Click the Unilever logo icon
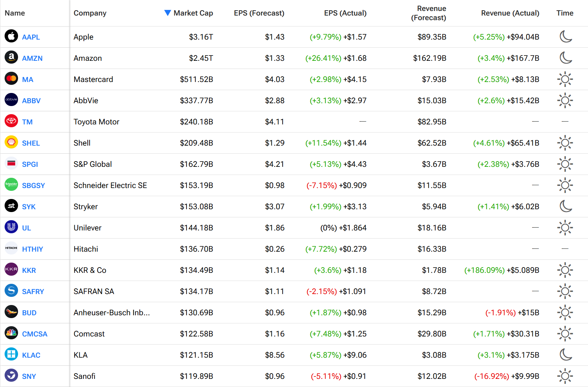Viewport: 588px width, 387px height. [11, 227]
